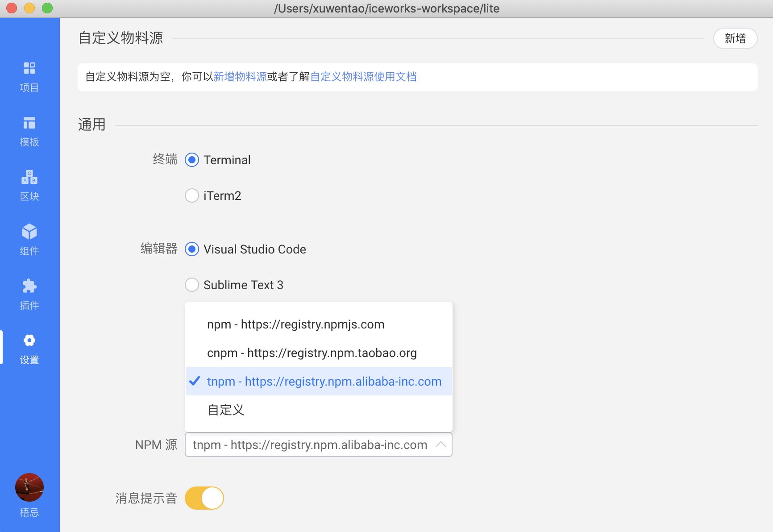773x532 pixels.
Task: Open the 新增物料源 link
Action: (239, 77)
